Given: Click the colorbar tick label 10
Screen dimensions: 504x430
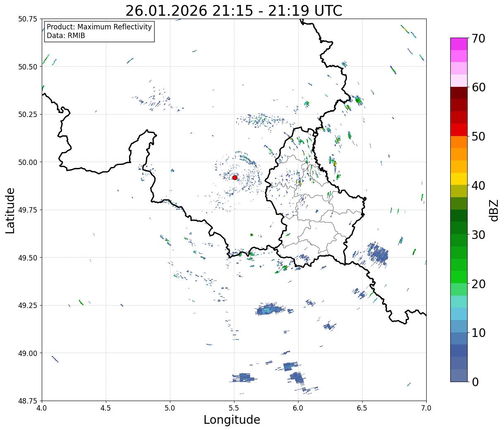Looking at the screenshot, I should pos(478,332).
